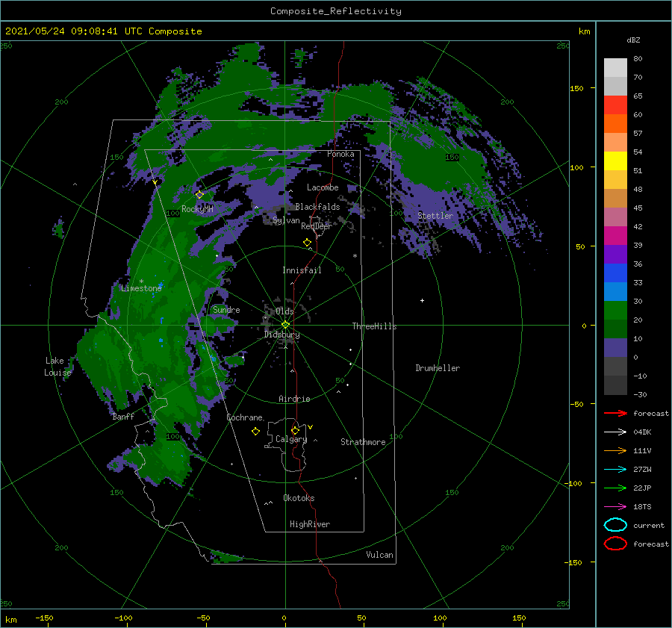Click the yellow diamond marker at Calgary
The width and height of the screenshot is (672, 628).
coord(295,430)
